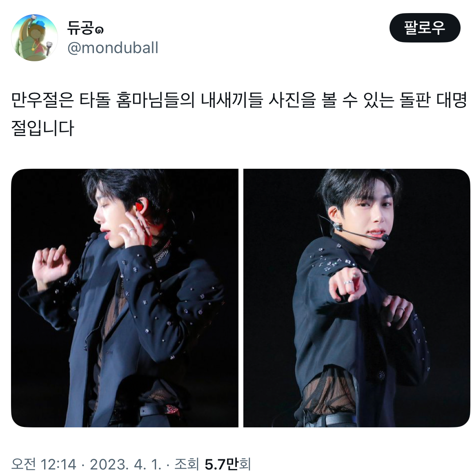
Task: Open the cartoon caterpillar profile avatar
Action: (x=34, y=38)
